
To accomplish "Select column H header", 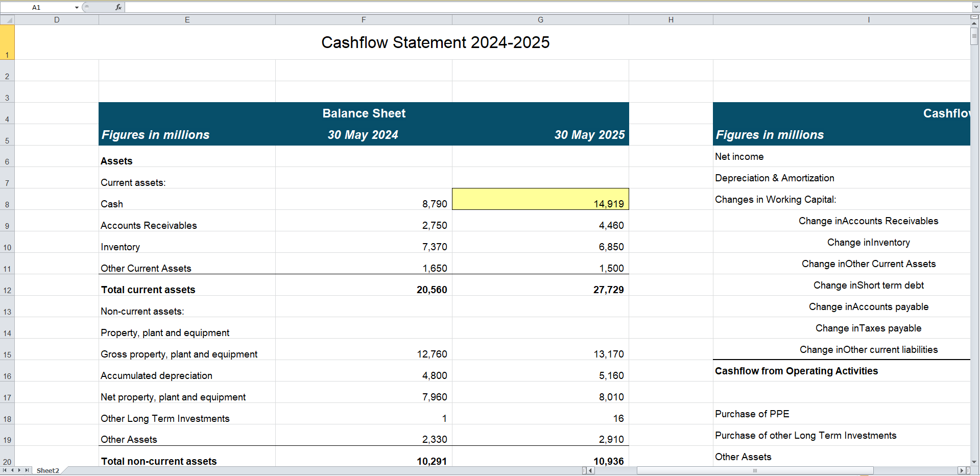I will point(671,20).
